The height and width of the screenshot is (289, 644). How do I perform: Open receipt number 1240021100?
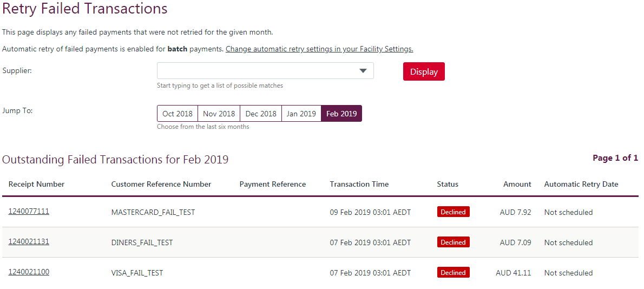[x=29, y=272]
